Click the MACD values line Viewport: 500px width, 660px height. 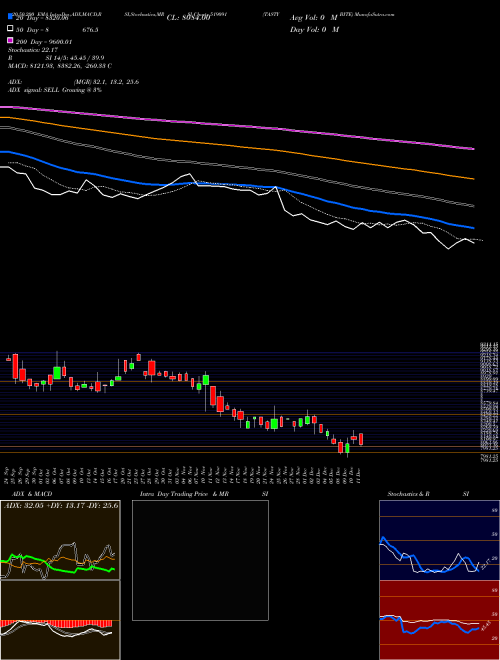pyautogui.click(x=60, y=66)
